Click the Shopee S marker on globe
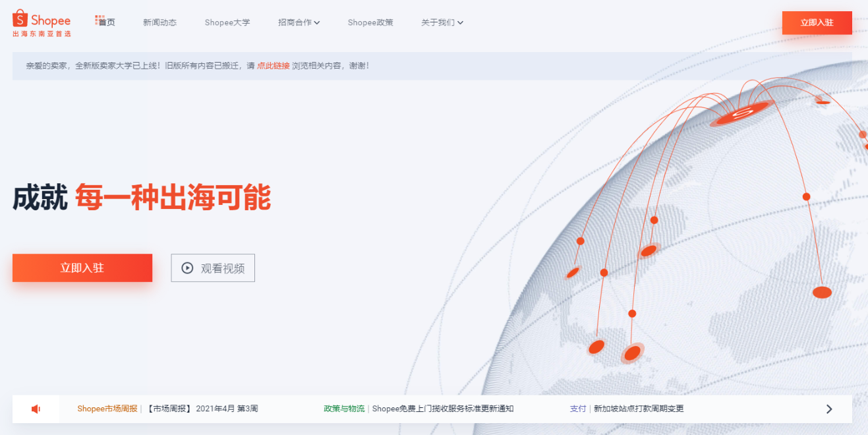This screenshot has height=435, width=868. pos(742,115)
